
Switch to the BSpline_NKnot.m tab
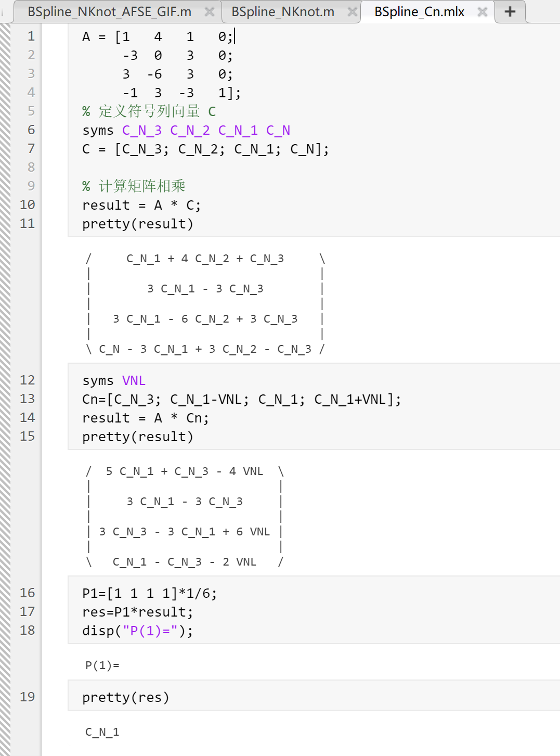pos(282,11)
